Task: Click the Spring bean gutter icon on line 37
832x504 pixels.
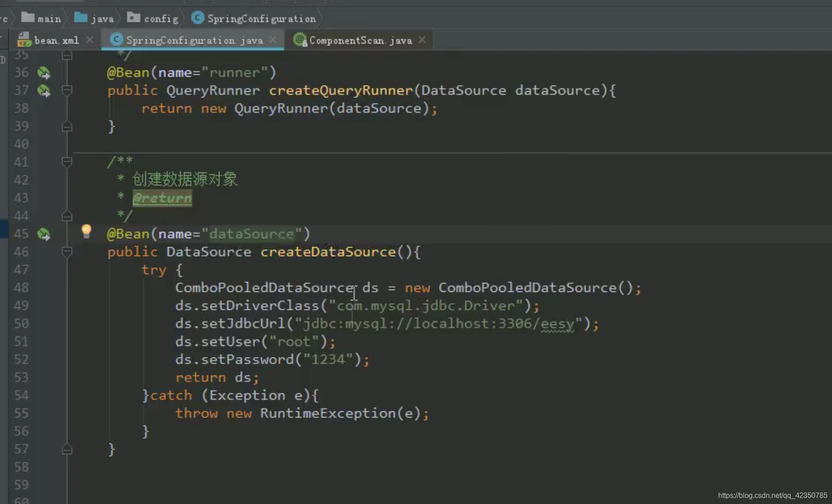Action: coord(44,90)
